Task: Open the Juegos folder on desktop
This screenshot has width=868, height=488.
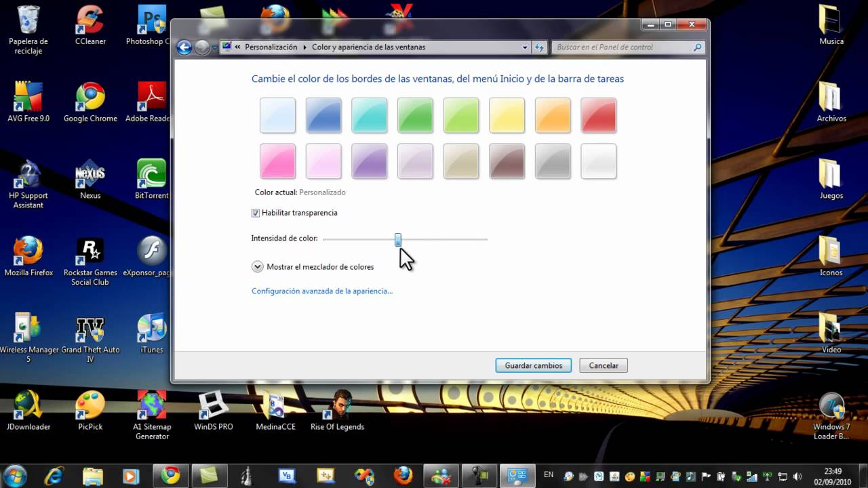Action: (x=831, y=180)
